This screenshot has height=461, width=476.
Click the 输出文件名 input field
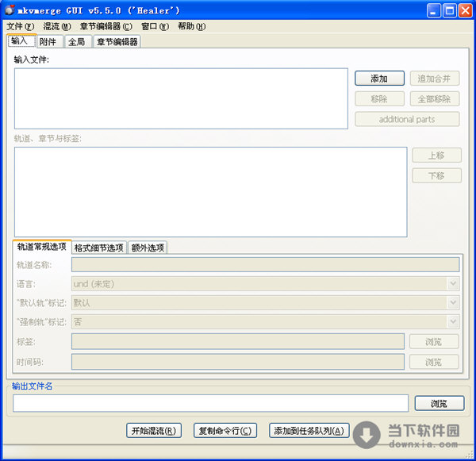(211, 403)
